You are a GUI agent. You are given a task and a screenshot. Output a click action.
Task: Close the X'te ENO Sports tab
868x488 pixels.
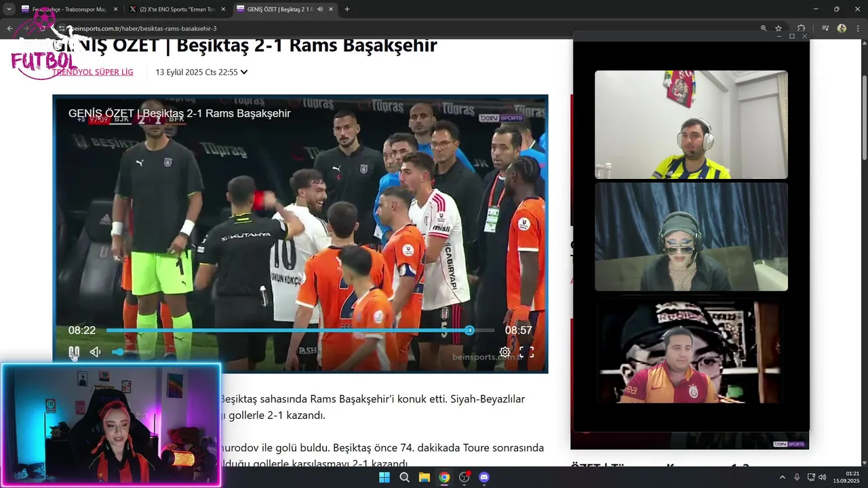pyautogui.click(x=223, y=9)
